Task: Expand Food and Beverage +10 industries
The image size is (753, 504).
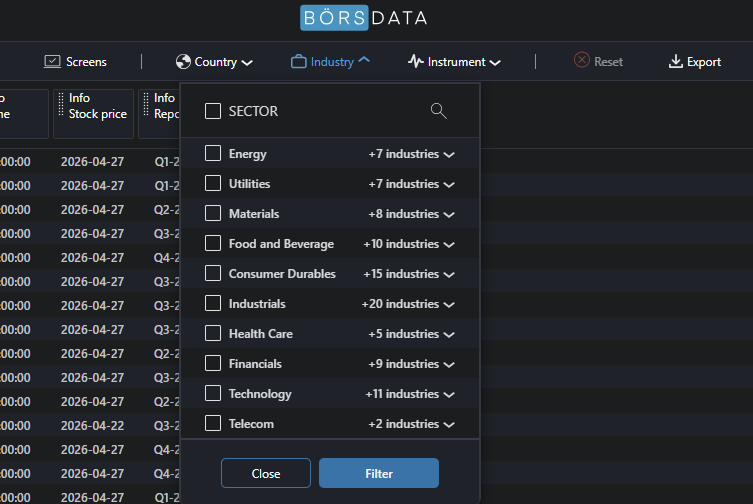Action: click(x=409, y=244)
